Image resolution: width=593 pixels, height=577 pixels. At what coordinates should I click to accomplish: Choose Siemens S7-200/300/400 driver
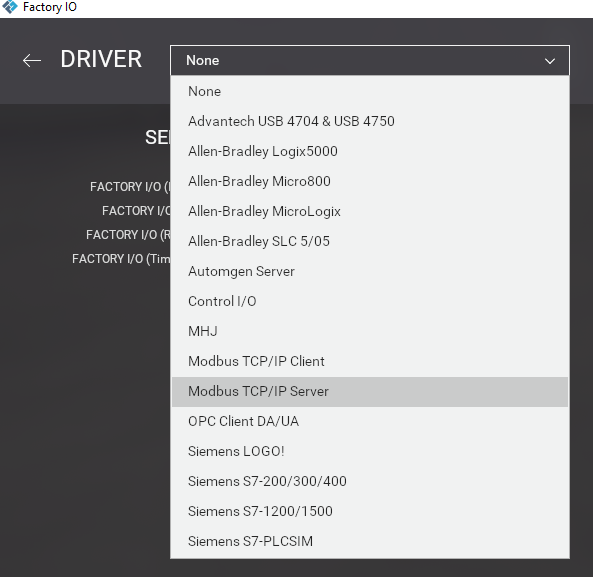370,481
